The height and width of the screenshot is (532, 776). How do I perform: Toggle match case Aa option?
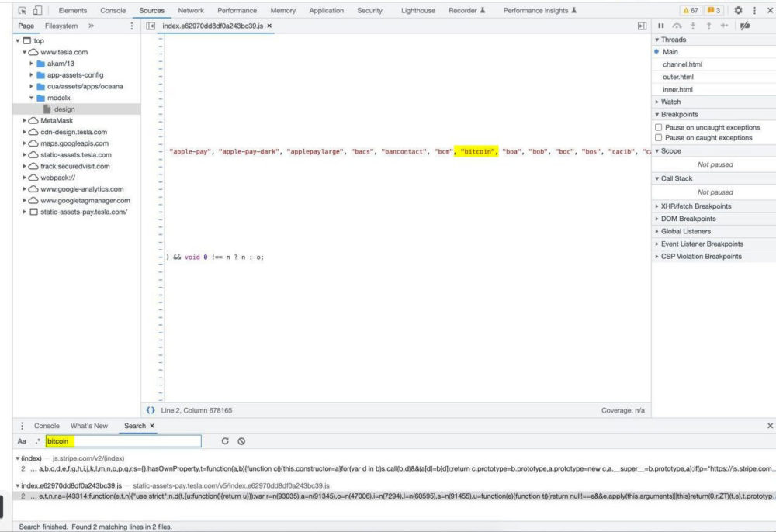click(22, 441)
